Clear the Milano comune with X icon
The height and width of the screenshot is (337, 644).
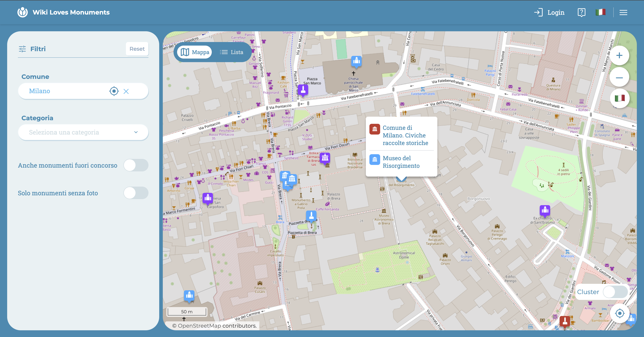[126, 91]
